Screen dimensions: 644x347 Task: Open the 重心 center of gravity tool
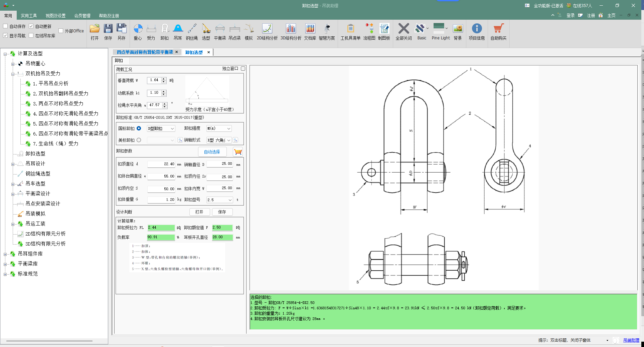pyautogui.click(x=138, y=32)
